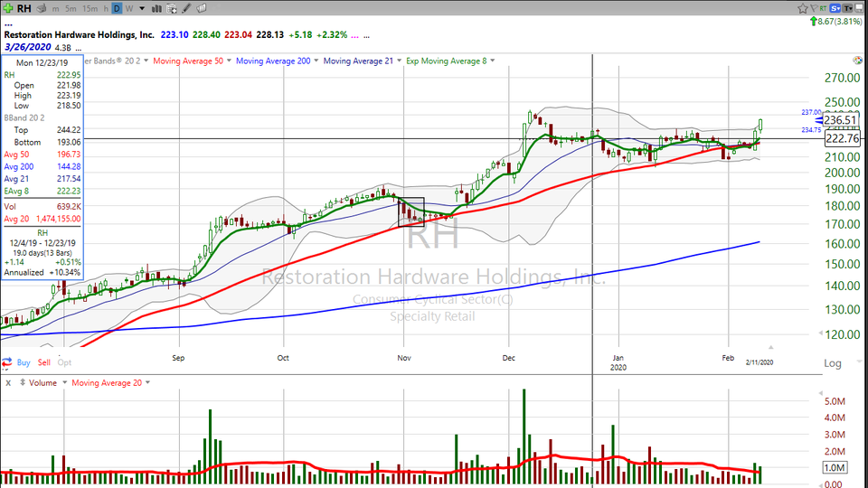This screenshot has height=488, width=868.
Task: Click the 222.76 crosshair price label
Action: (843, 139)
